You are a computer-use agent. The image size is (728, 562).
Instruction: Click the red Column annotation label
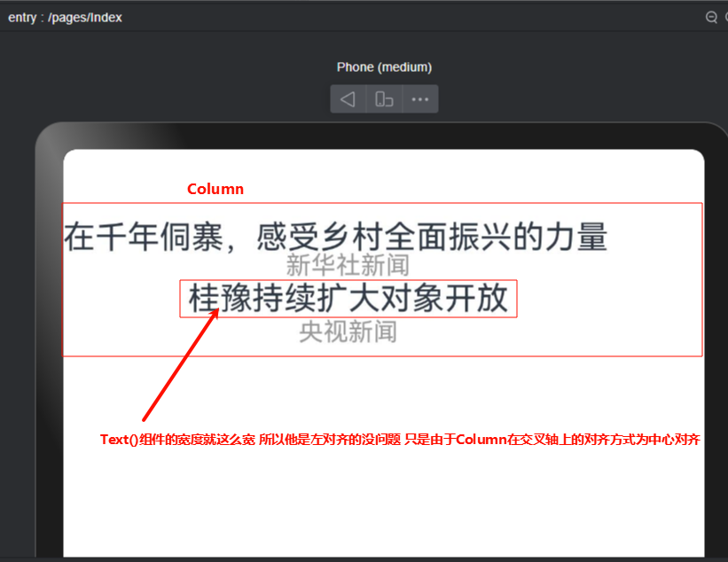pos(215,189)
